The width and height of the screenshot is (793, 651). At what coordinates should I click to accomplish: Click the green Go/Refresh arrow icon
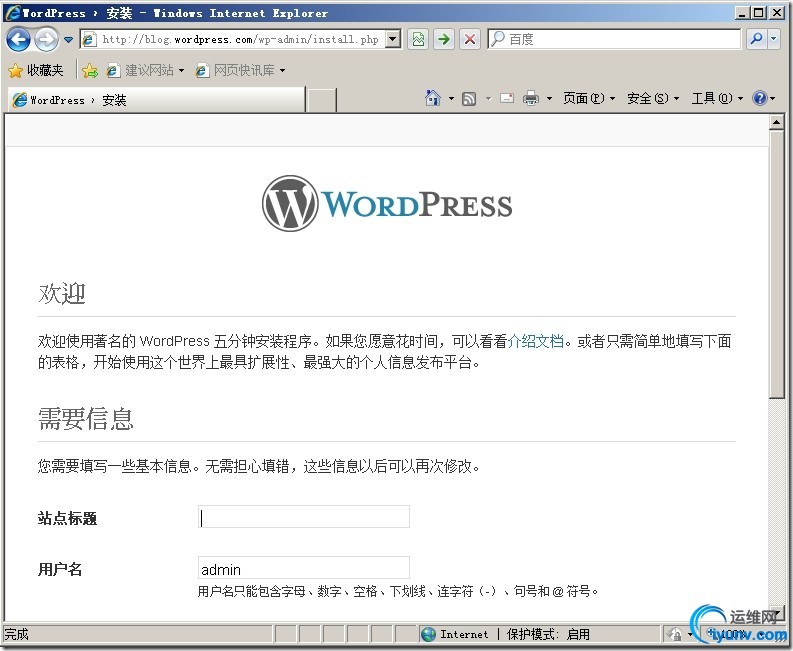pyautogui.click(x=444, y=39)
